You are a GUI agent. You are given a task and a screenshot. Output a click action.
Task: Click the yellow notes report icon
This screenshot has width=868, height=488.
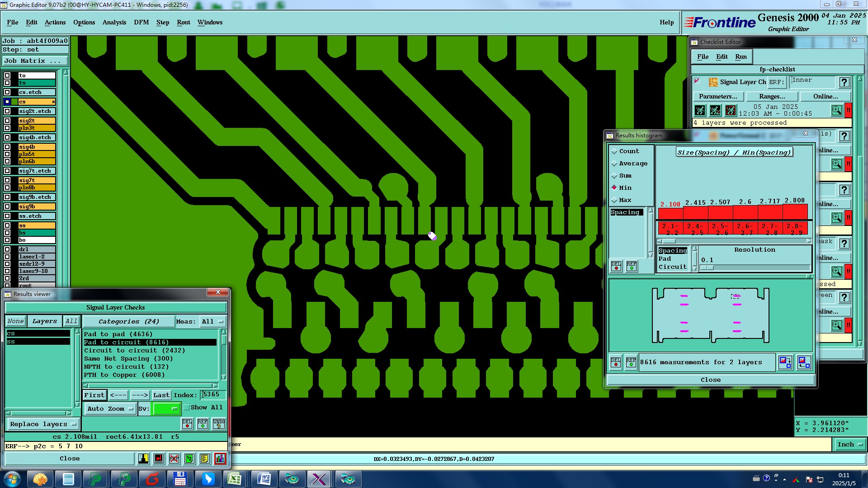coord(204,459)
